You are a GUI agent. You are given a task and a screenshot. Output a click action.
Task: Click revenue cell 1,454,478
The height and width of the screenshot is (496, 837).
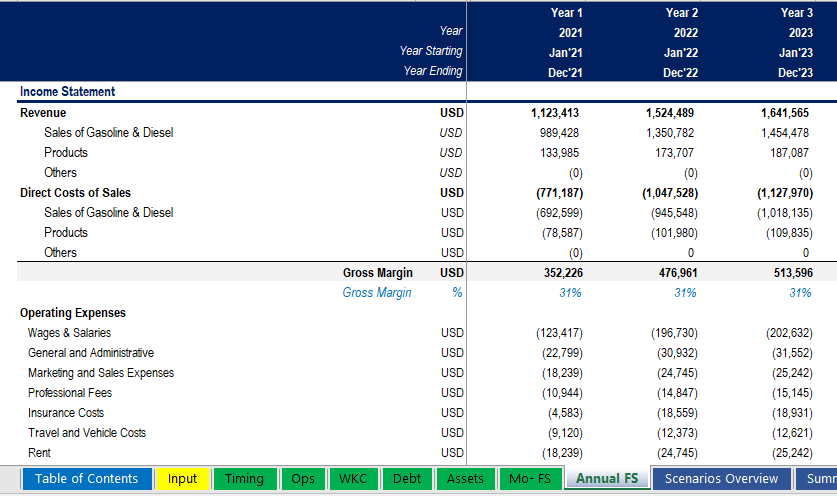click(785, 132)
